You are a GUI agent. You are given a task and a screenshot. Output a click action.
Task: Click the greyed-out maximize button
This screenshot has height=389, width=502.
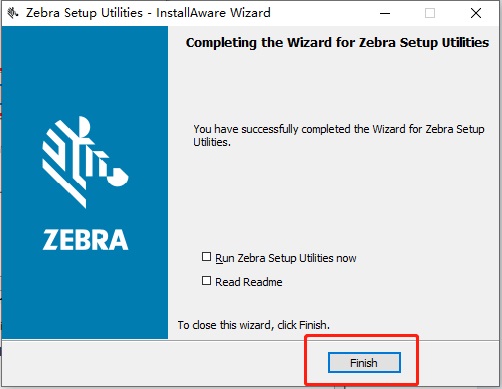pos(430,13)
